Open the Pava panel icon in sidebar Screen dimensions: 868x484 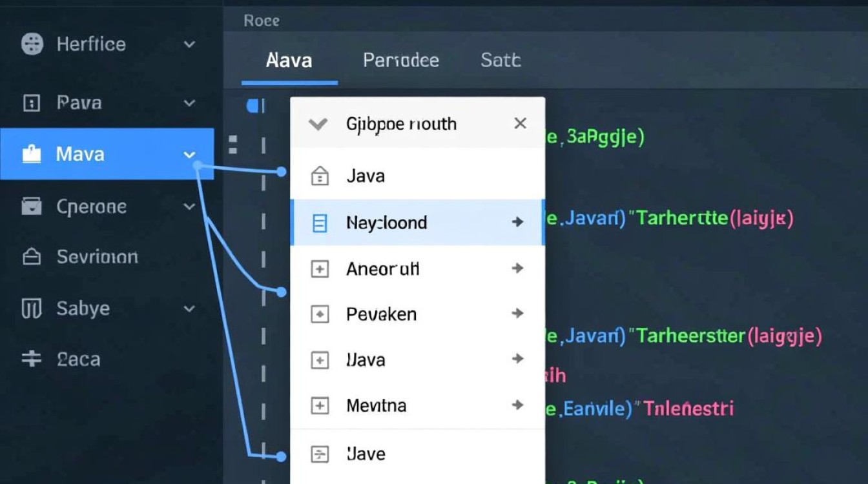tap(31, 103)
